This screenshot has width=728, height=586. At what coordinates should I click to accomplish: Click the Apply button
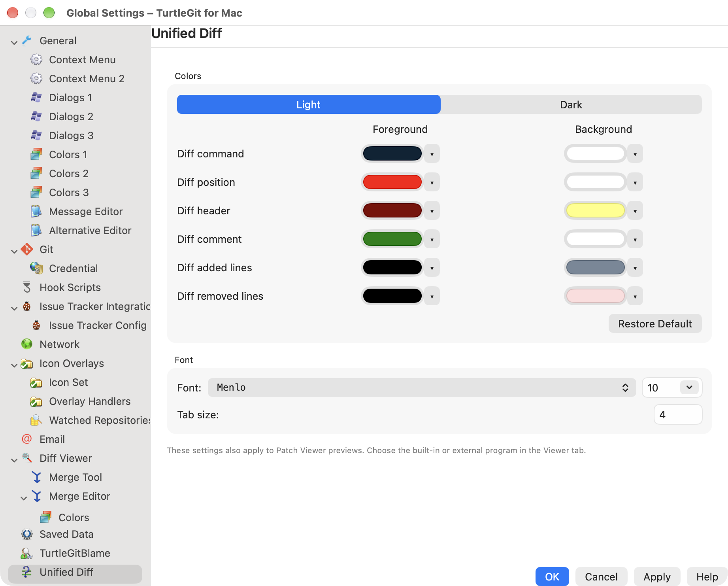click(657, 577)
